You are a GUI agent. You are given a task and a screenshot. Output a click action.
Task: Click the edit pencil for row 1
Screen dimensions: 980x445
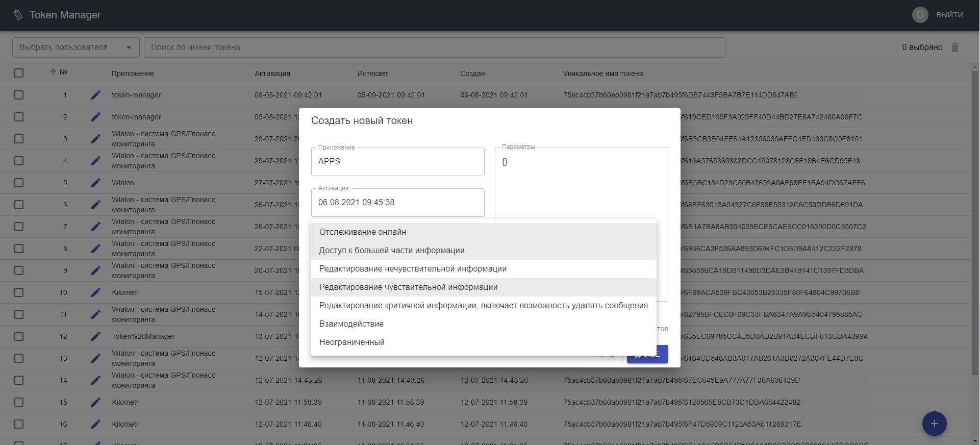coord(96,95)
